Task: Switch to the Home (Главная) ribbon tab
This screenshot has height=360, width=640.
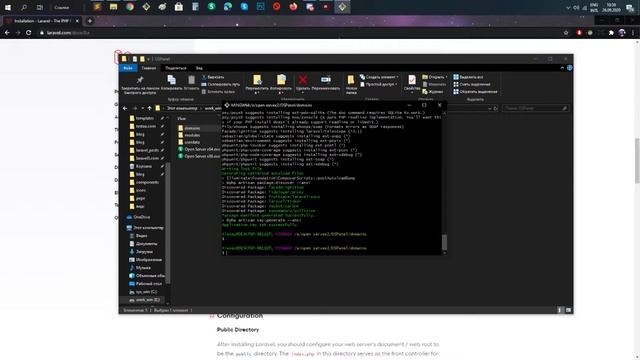Action: [x=149, y=68]
